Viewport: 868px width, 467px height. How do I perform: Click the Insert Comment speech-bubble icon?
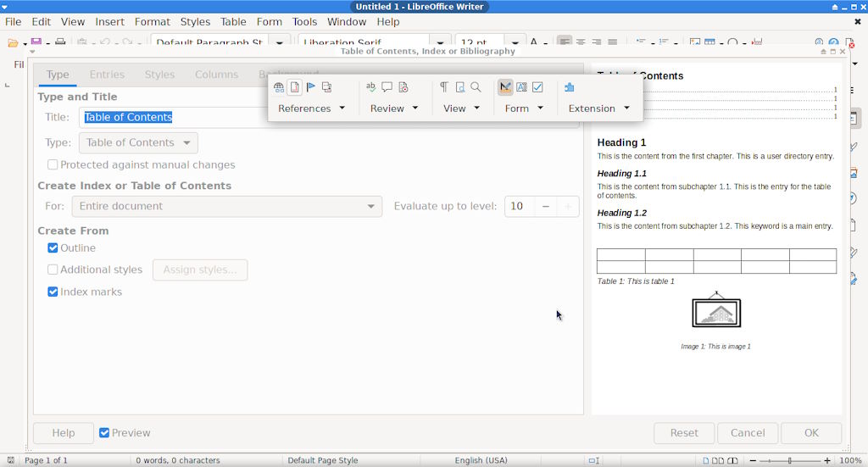click(387, 87)
